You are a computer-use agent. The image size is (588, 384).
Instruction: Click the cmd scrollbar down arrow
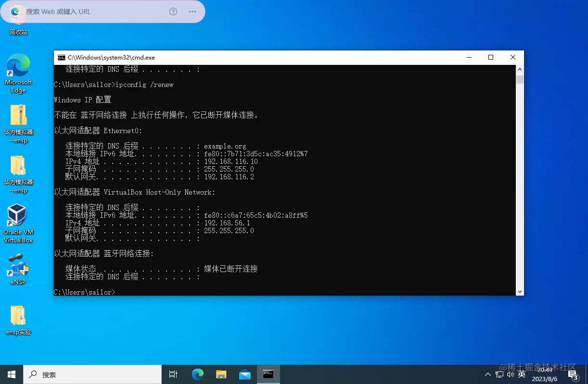[x=520, y=291]
